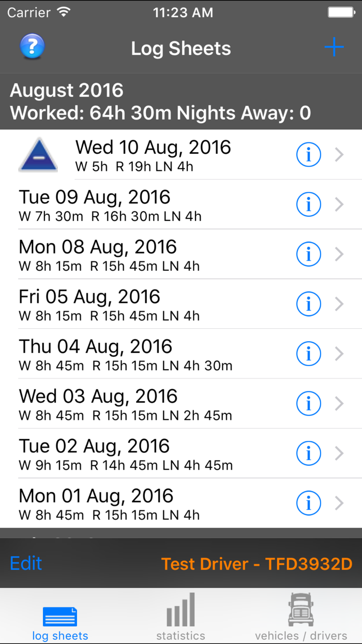Select Test Driver - TFD3932D
Screen dimensions: 362x644
coord(257,563)
